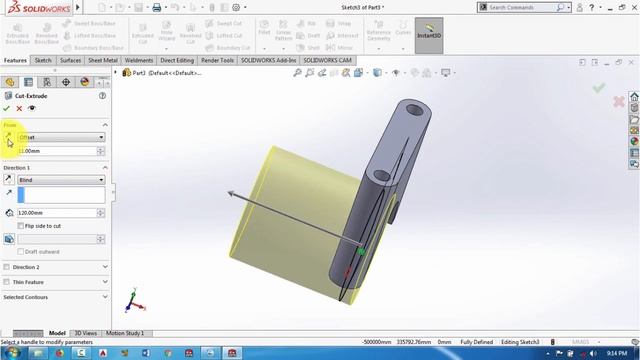Open the Display Style cube icon
This screenshot has width=640, height=360.
tap(378, 73)
